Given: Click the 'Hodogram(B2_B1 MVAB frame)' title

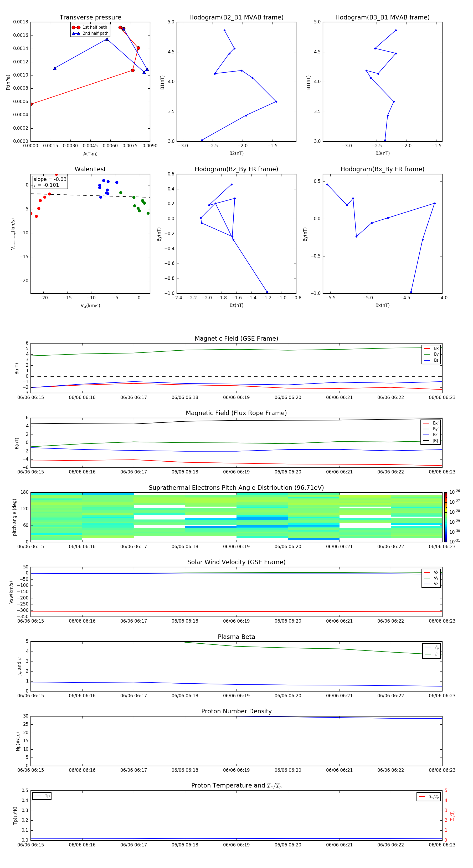Looking at the screenshot, I should coord(236,18).
